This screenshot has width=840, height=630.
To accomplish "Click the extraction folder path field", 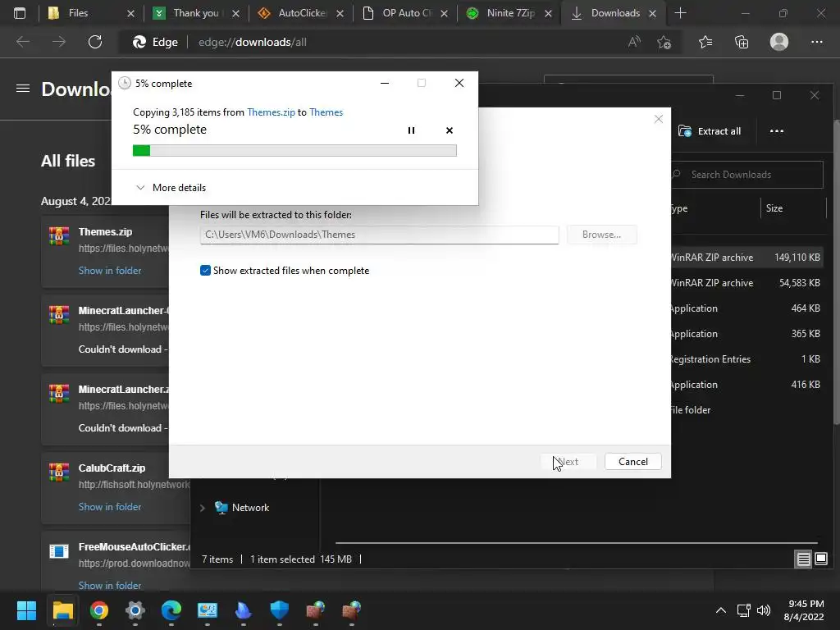I will (379, 235).
